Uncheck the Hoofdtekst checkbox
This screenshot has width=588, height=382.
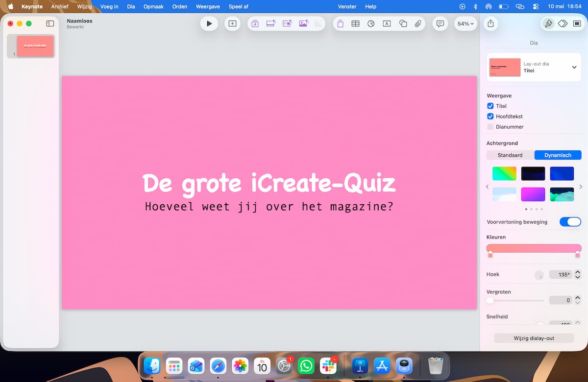490,117
